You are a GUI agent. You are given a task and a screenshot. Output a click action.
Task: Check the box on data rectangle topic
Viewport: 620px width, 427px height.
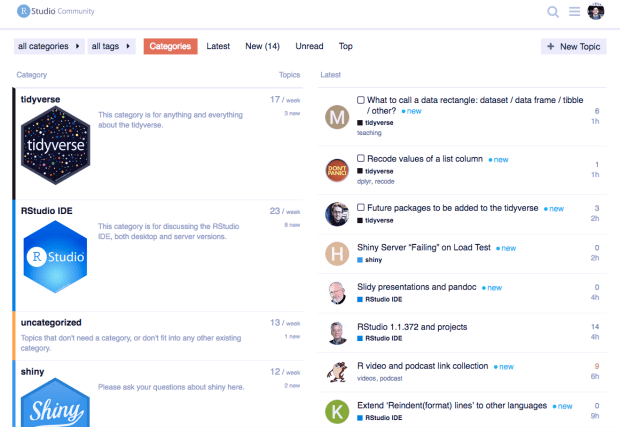coord(361,100)
